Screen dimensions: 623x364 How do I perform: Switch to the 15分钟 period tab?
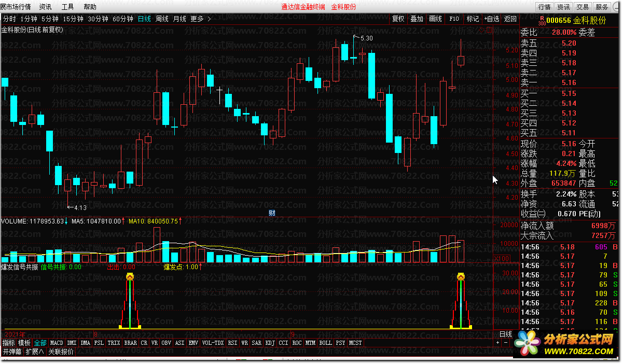(x=73, y=19)
